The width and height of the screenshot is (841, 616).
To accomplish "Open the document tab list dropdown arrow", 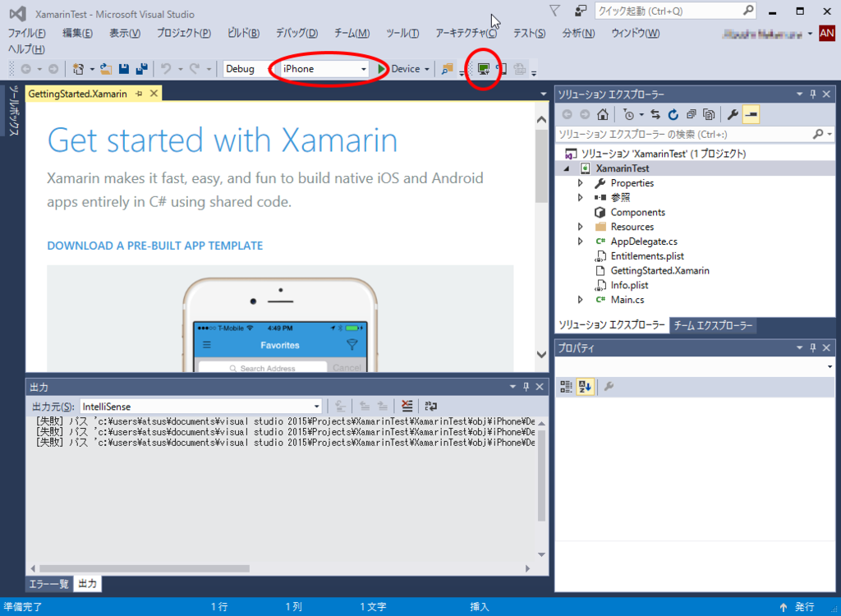I will click(x=544, y=94).
